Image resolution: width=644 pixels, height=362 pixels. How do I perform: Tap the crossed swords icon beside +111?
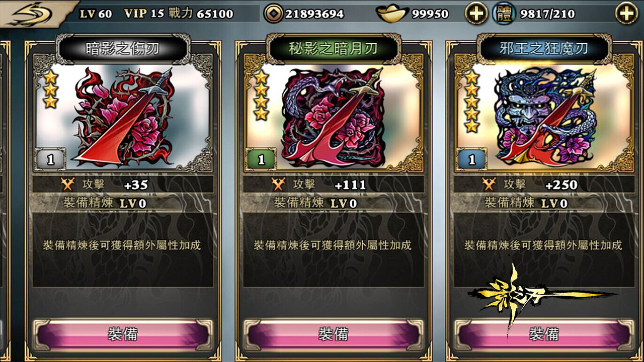tap(278, 184)
